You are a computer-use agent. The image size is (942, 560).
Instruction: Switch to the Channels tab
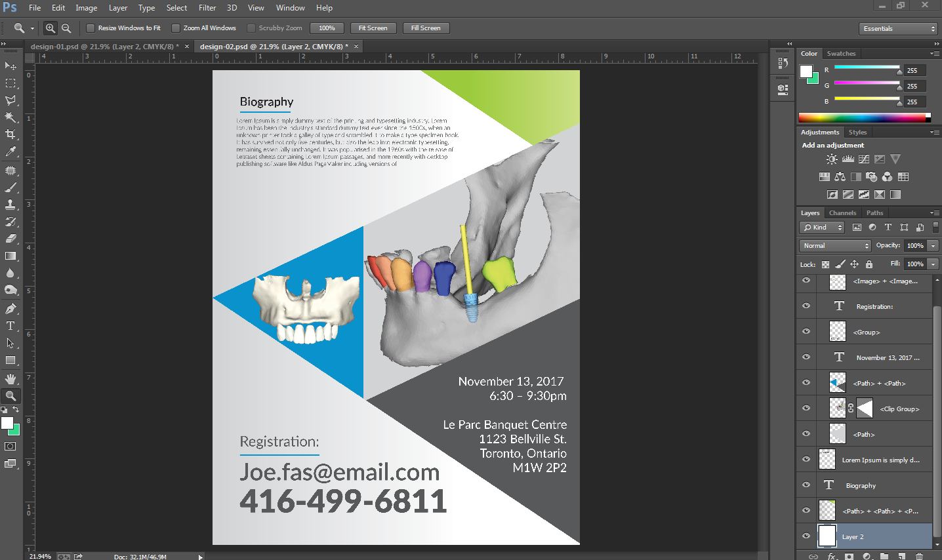click(842, 213)
